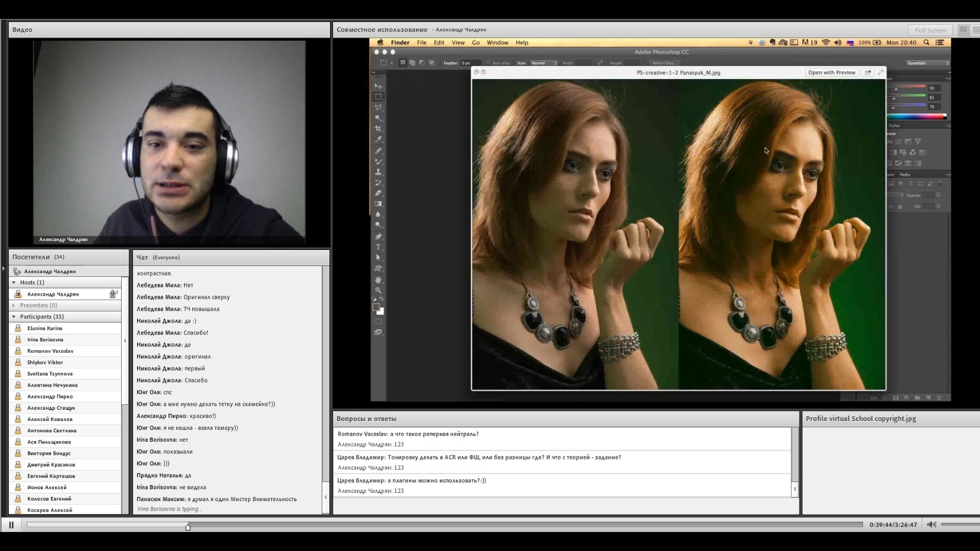Select the Crop tool
The width and height of the screenshot is (980, 551).
click(378, 129)
